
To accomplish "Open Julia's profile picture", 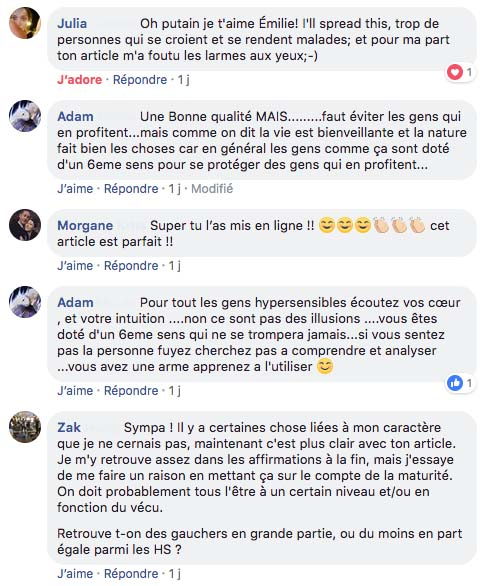I will coord(25,23).
